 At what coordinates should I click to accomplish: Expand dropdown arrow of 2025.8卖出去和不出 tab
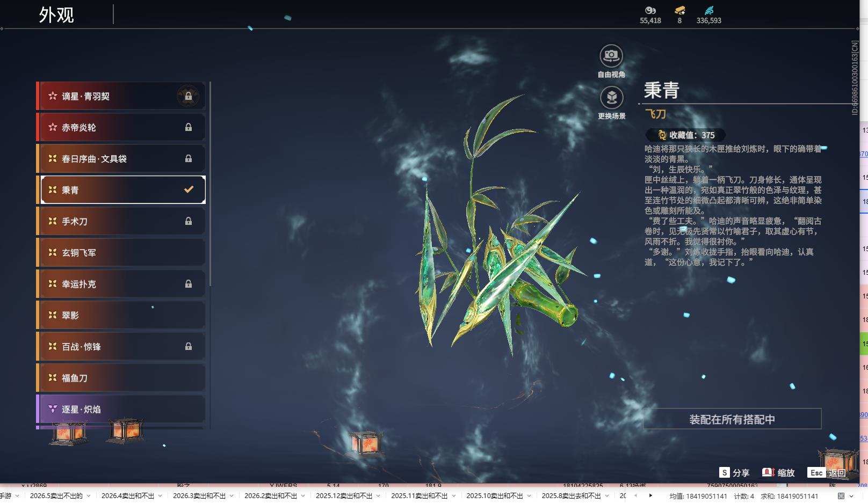(607, 496)
